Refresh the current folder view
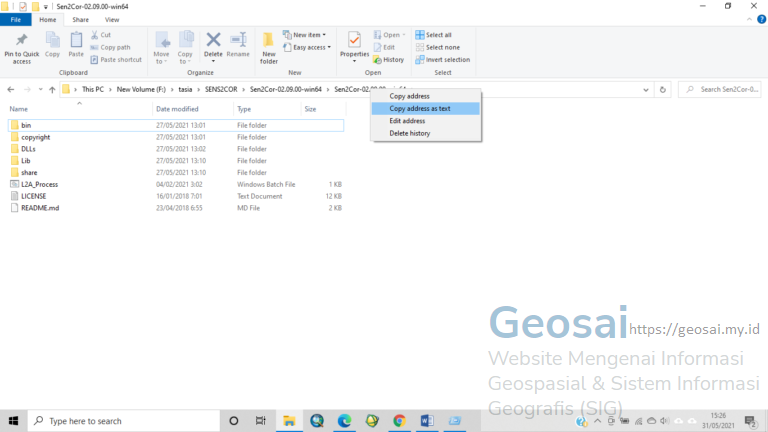 pyautogui.click(x=663, y=90)
